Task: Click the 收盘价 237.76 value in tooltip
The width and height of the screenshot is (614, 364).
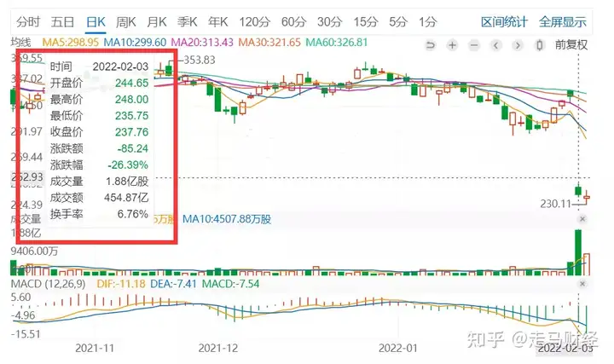Action: [131, 132]
